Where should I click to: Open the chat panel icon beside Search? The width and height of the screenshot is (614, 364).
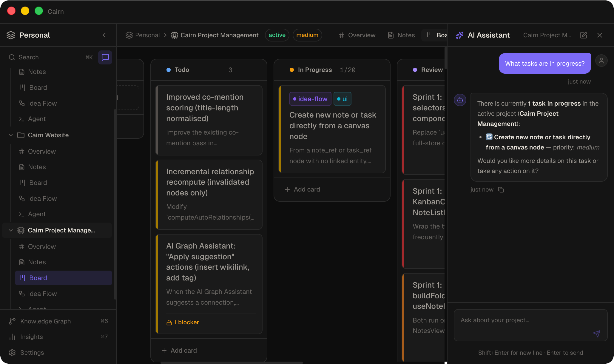tap(105, 57)
